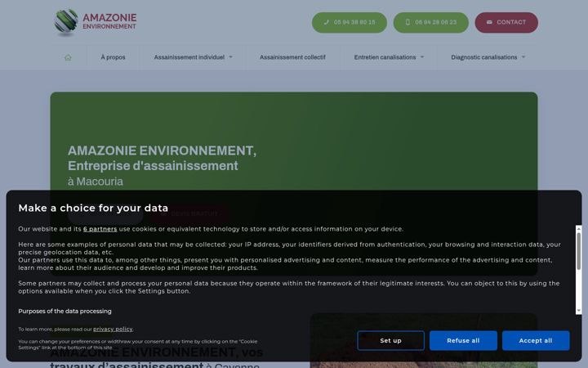Follow the 6 partners link
This screenshot has width=588, height=368.
tap(100, 229)
